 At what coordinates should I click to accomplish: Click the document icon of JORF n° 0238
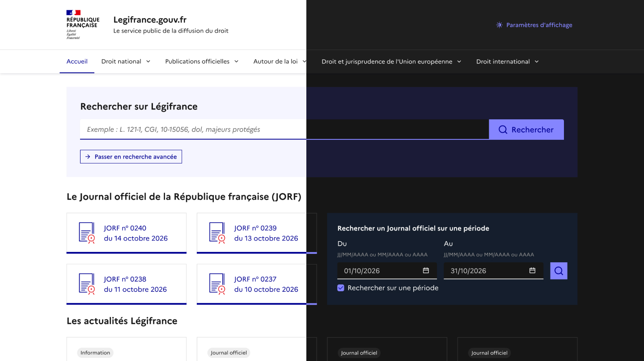[87, 284]
